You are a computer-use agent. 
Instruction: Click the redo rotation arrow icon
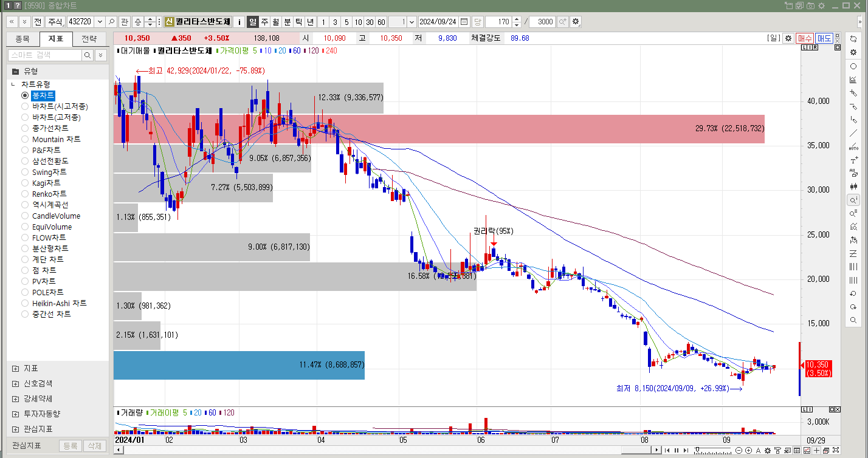pyautogui.click(x=853, y=307)
